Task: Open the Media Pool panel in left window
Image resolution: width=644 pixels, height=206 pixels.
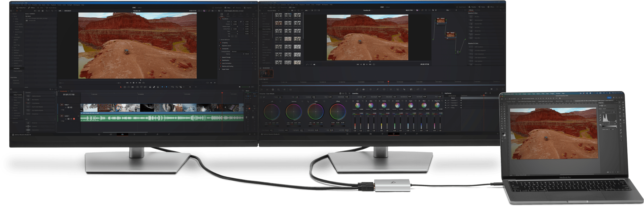Action: click(21, 8)
